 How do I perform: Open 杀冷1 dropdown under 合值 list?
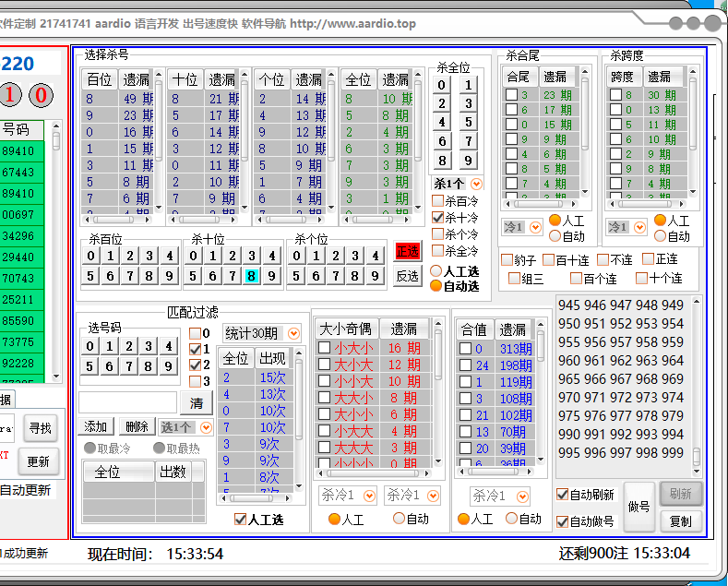pos(522,496)
